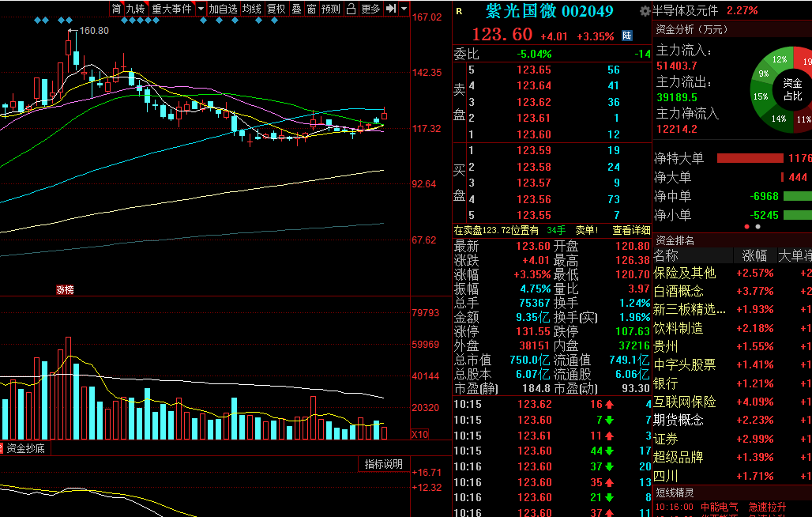
Task: Click the 半导体及元件 sector link
Action: click(x=685, y=10)
